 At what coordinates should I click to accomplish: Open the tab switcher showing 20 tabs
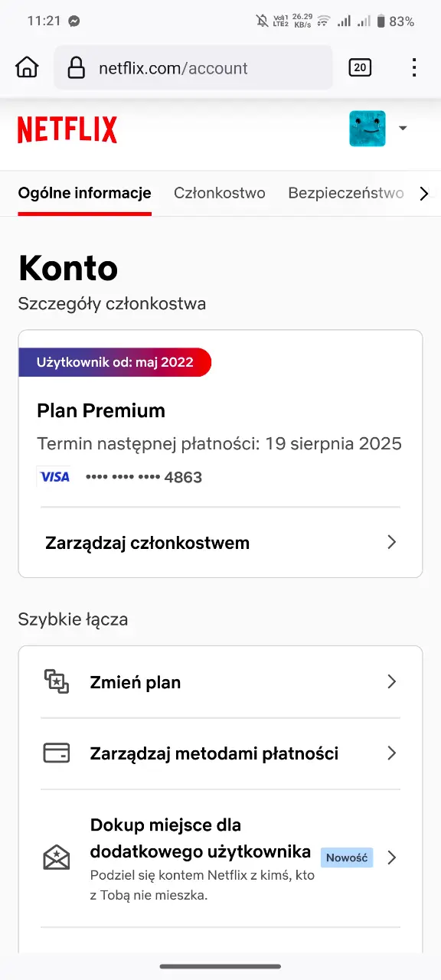360,67
